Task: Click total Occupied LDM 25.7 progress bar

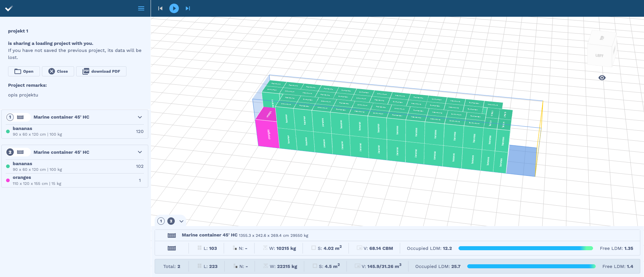Action: [x=531, y=266]
